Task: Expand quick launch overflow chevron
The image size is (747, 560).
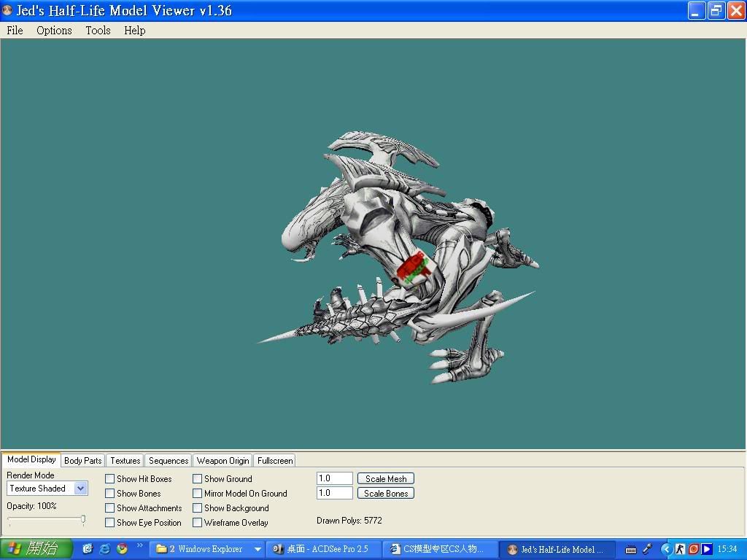Action: pos(139,545)
